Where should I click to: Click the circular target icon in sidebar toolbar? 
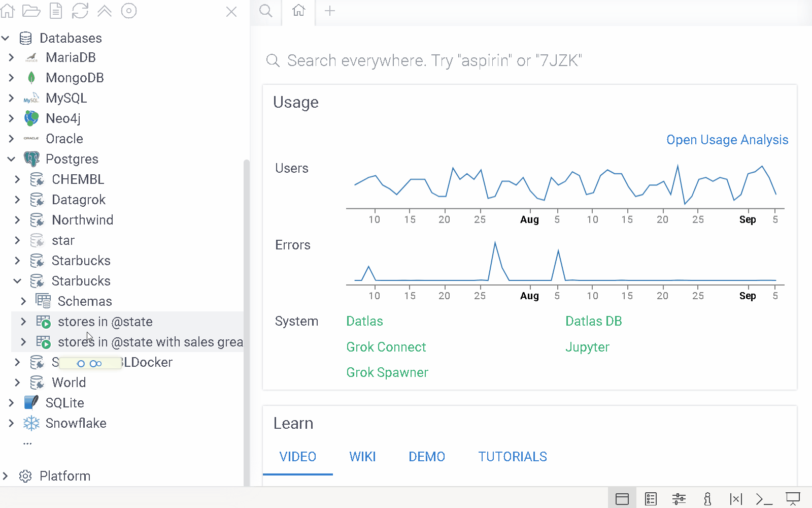[129, 11]
